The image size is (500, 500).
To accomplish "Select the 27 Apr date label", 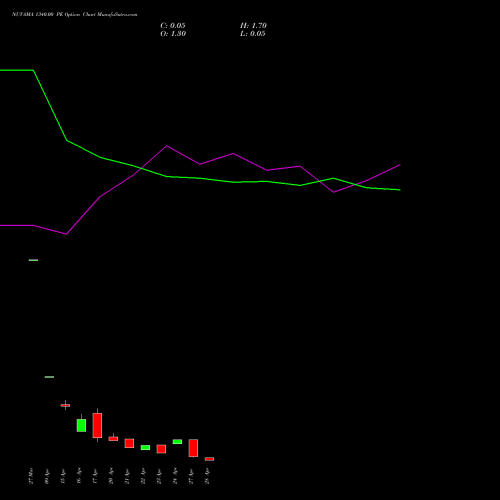I will pos(191,476).
